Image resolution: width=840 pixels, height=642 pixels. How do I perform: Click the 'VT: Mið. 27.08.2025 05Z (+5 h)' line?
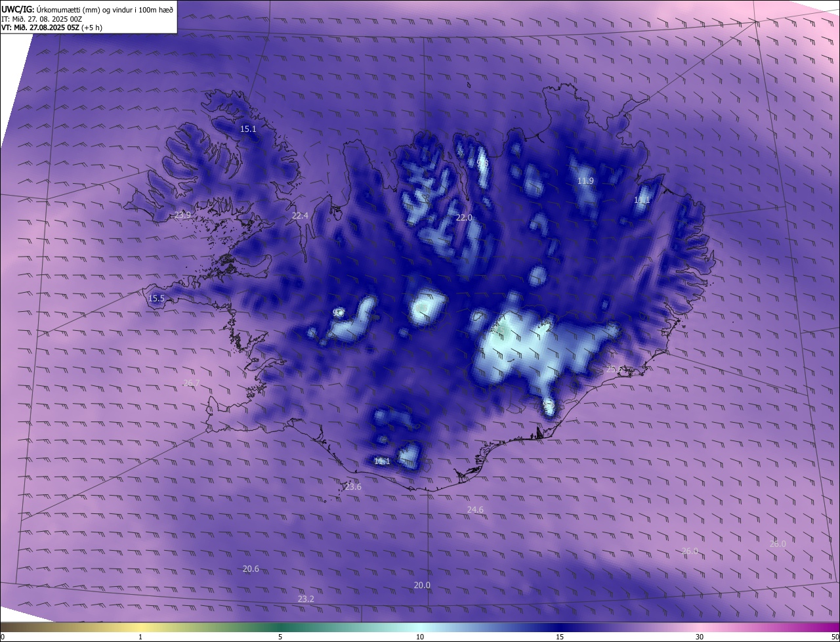pos(52,28)
